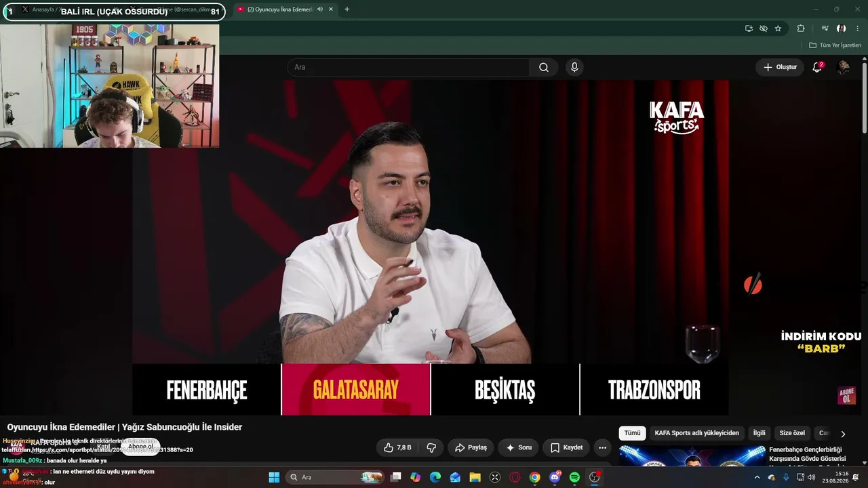868x488 pixels.
Task: Open the Chrome three-dot menu
Action: pos(858,28)
